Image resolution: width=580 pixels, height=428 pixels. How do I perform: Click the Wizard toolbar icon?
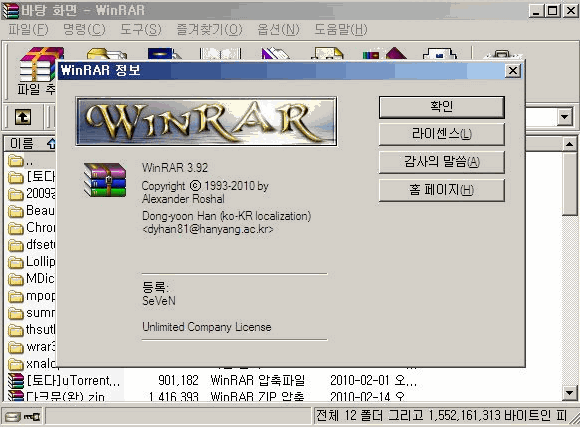click(x=384, y=54)
